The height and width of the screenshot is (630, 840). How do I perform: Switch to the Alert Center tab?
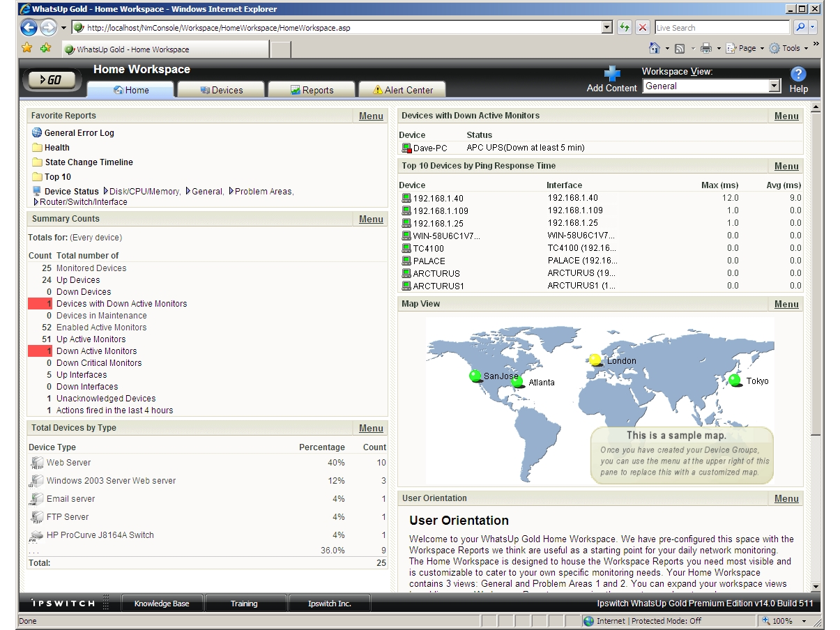402,90
